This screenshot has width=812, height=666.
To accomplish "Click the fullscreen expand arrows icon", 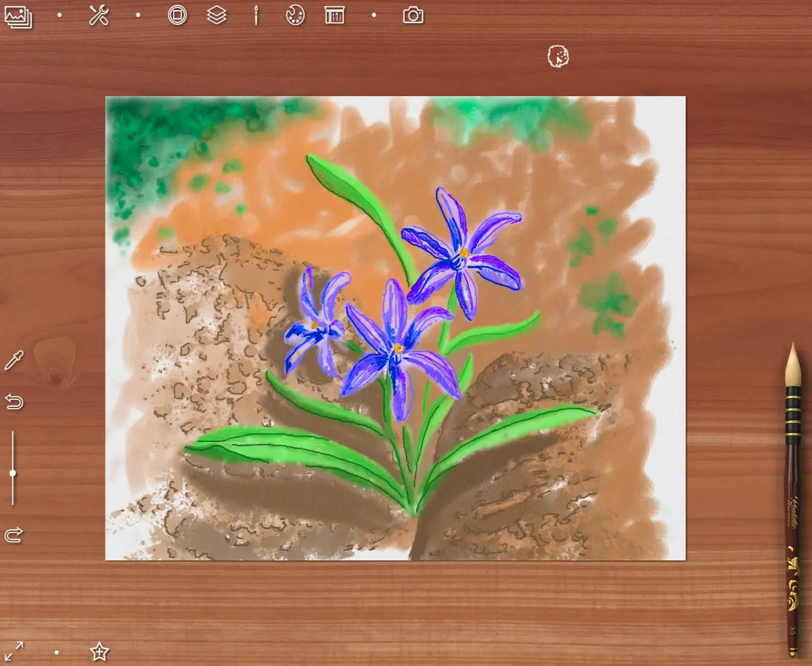I will point(14,652).
